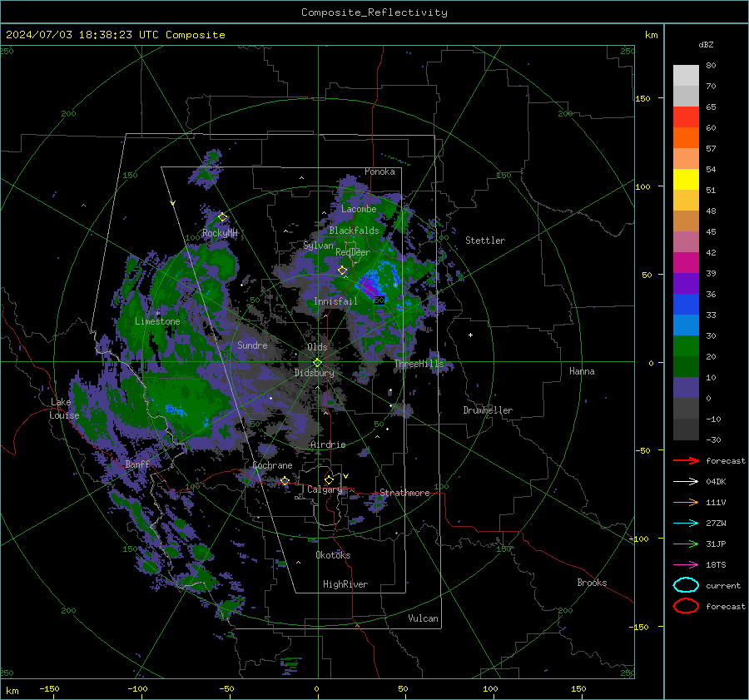Viewport: 749px width, 700px height.
Task: Click the 80 dBZ light gray swatch
Action: [x=686, y=75]
